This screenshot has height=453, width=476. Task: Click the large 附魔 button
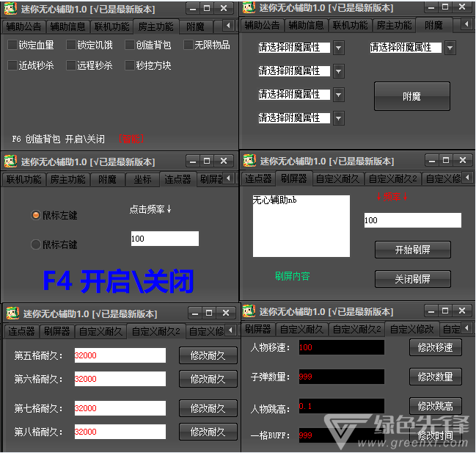pyautogui.click(x=412, y=96)
